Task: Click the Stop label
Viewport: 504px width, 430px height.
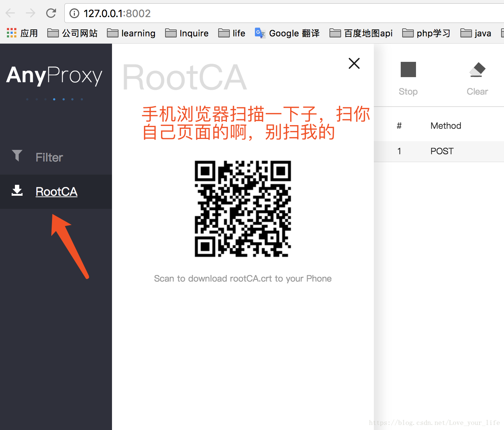Action: coord(408,92)
